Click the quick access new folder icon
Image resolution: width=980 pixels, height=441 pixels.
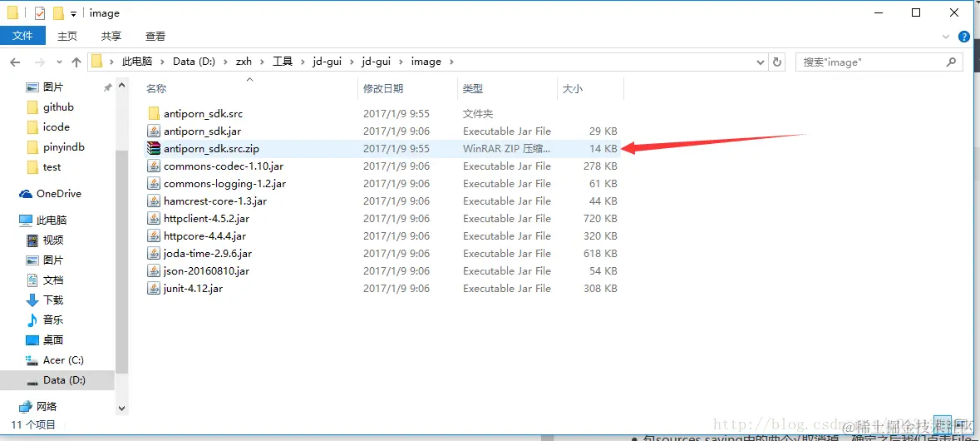59,13
